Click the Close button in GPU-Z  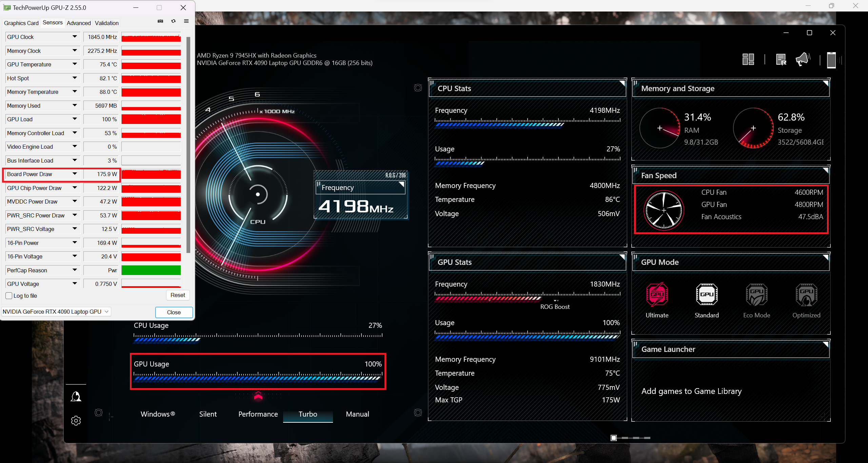click(x=174, y=312)
